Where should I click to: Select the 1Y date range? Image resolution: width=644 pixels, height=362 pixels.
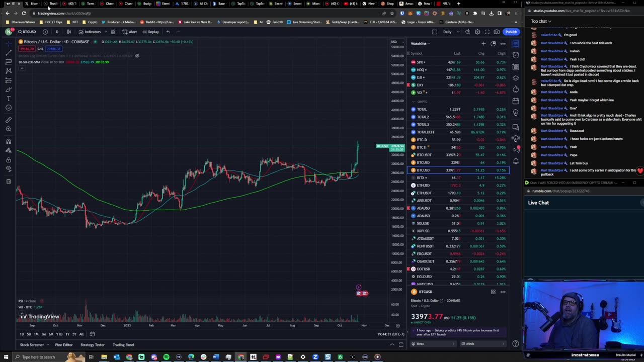click(x=67, y=334)
